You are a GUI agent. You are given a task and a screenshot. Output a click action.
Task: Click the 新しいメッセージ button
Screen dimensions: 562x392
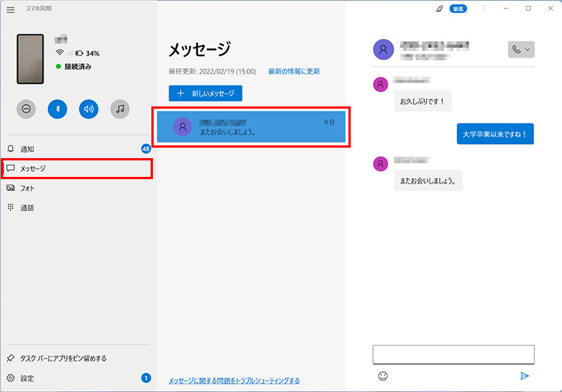(x=205, y=94)
